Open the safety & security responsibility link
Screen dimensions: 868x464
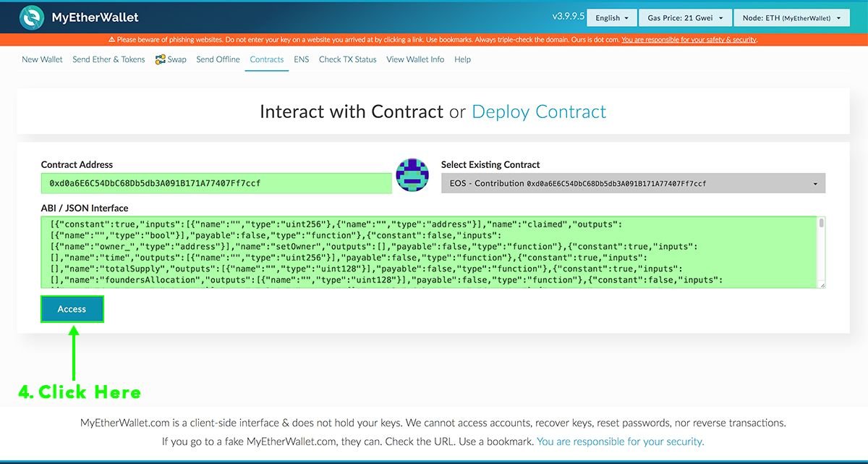click(689, 40)
